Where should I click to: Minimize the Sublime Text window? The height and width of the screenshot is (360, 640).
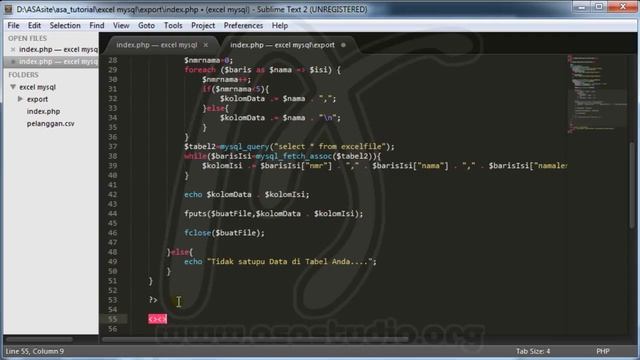pos(582,7)
